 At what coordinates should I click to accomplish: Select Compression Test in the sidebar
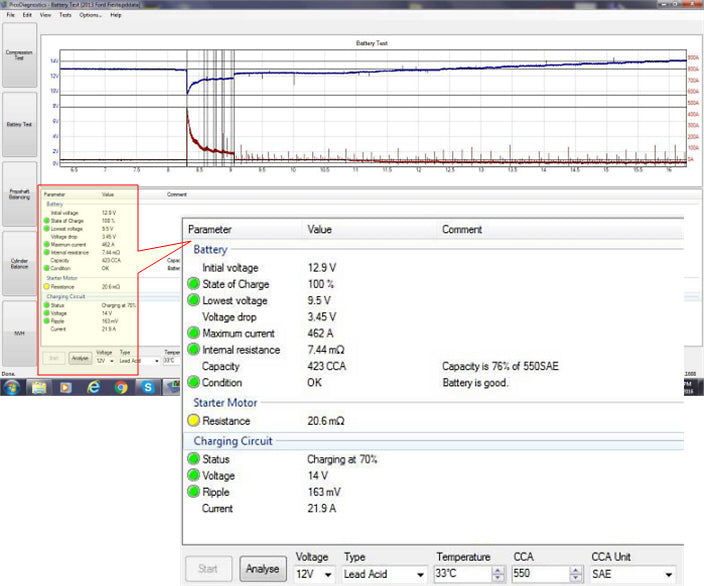19,55
